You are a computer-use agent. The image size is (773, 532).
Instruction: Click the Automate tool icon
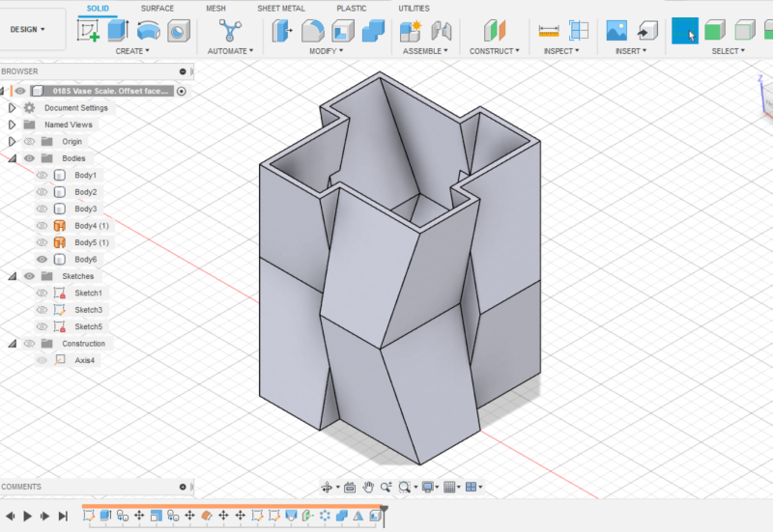pos(230,31)
